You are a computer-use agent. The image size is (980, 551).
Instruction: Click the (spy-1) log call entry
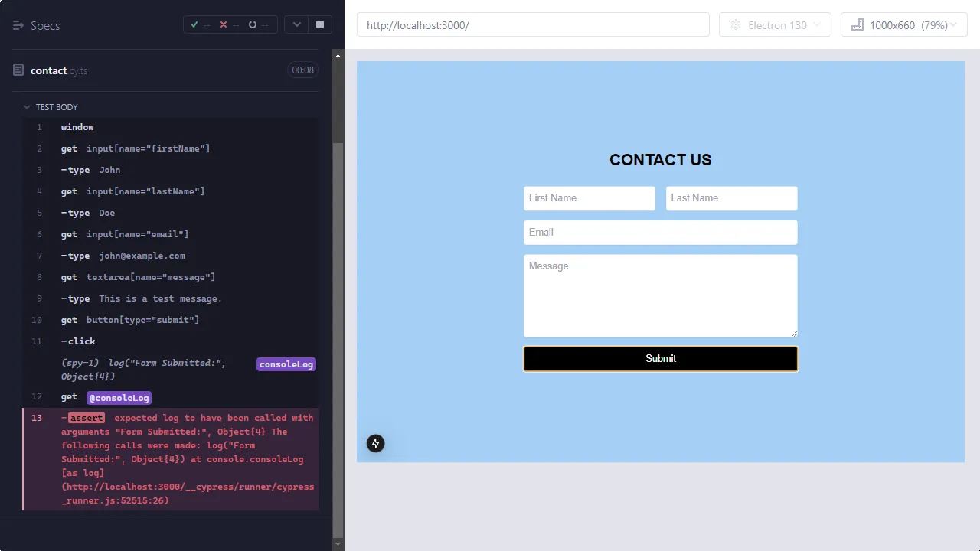(171, 370)
